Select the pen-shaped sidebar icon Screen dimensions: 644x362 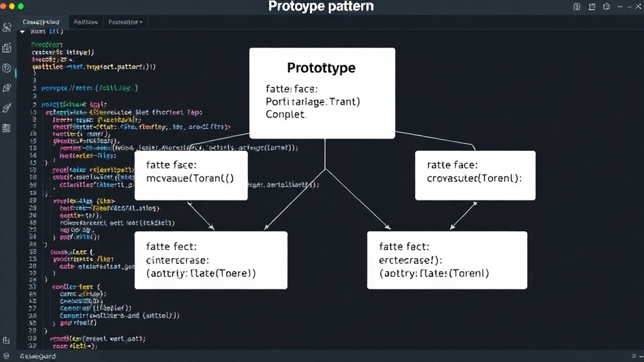(6, 108)
